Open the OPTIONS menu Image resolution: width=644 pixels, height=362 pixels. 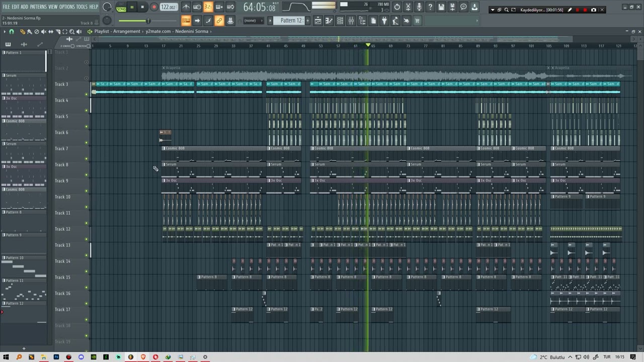coord(67,7)
